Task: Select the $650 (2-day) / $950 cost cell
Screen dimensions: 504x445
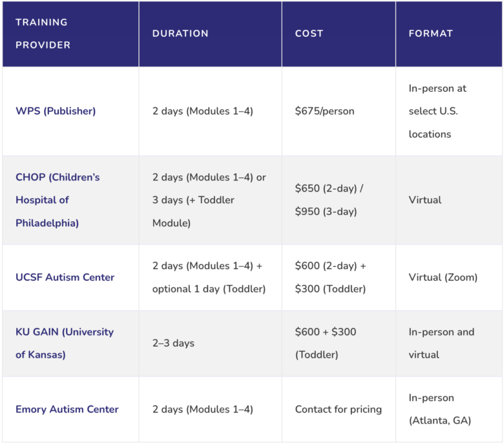Action: [x=339, y=200]
